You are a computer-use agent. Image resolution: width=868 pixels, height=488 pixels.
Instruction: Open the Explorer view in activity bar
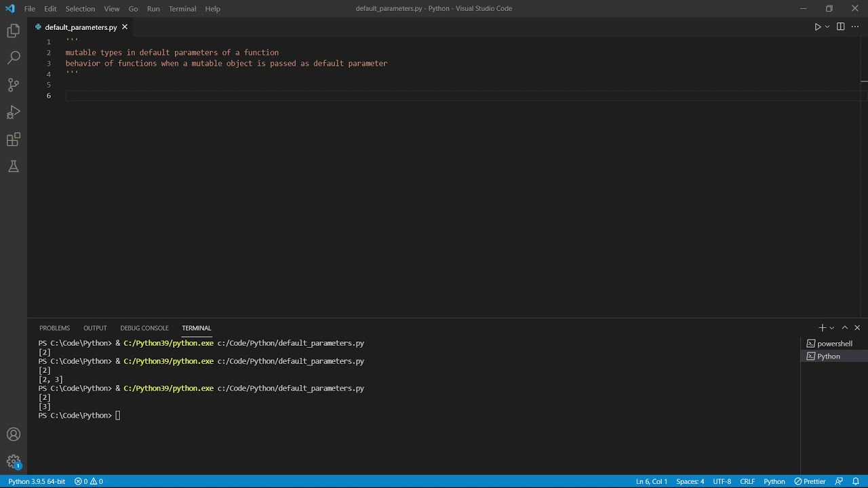[x=14, y=31]
